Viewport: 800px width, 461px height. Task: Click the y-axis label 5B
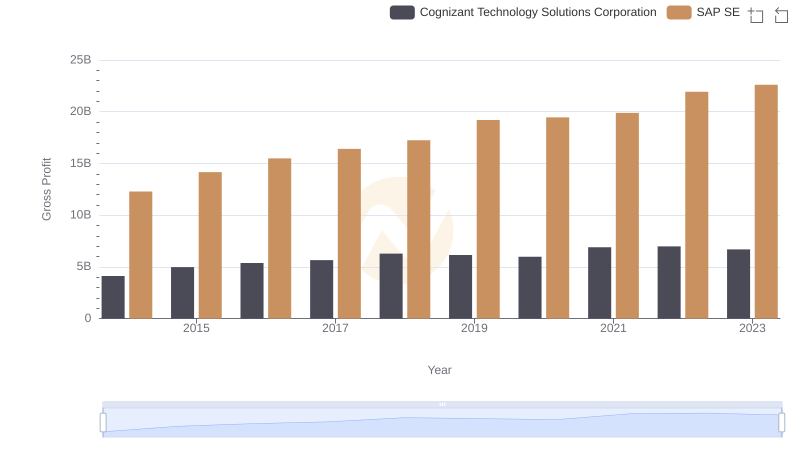84,266
